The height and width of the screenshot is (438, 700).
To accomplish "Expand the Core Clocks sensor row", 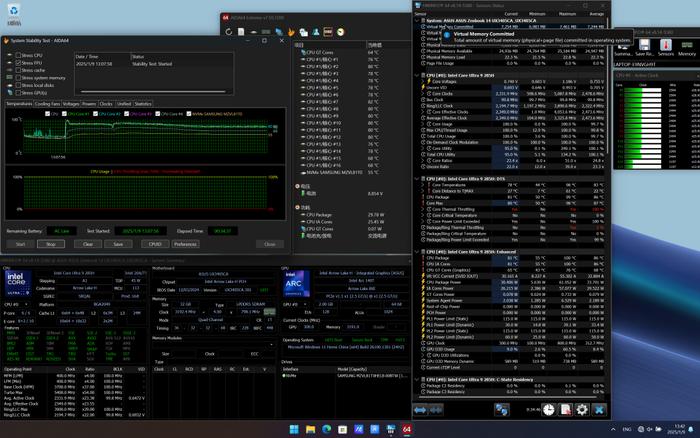I will [x=423, y=94].
